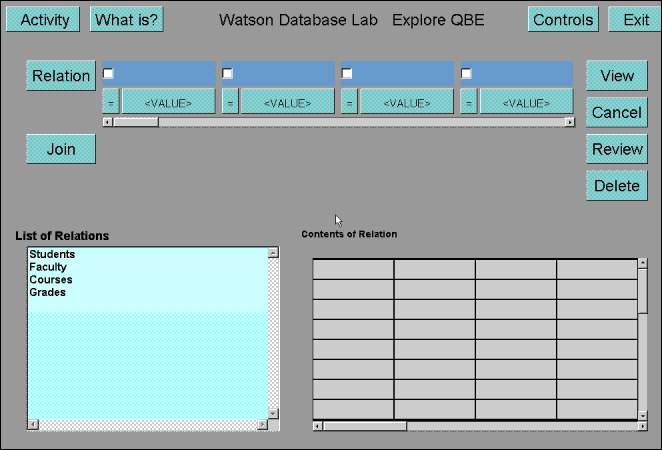Click left arrow of relations list horizontal scrollbar
This screenshot has width=662, height=450.
tap(33, 424)
